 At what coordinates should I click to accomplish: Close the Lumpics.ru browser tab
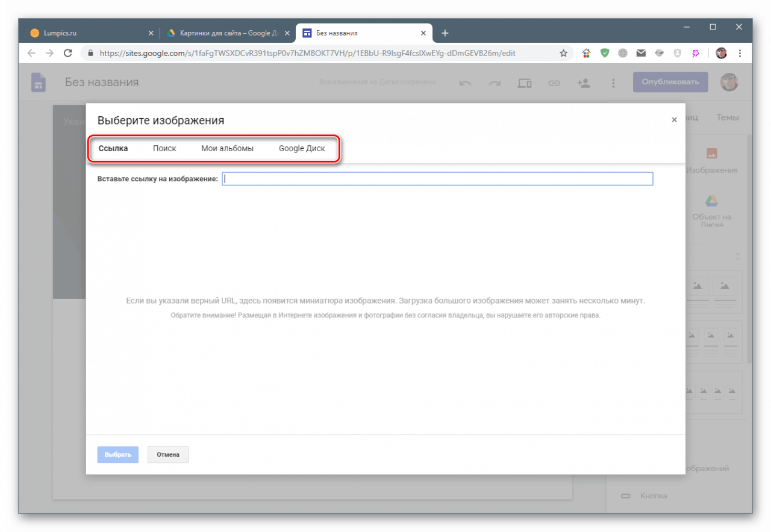(x=151, y=33)
